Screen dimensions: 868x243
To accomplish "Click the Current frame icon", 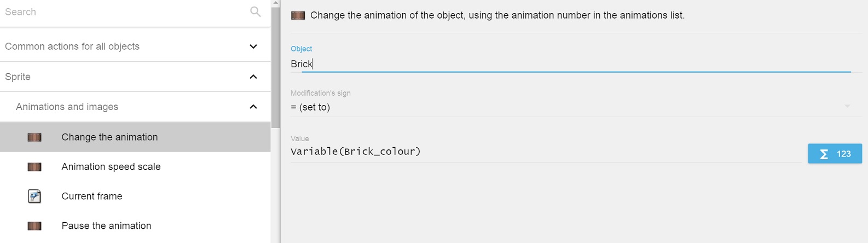I will (34, 196).
